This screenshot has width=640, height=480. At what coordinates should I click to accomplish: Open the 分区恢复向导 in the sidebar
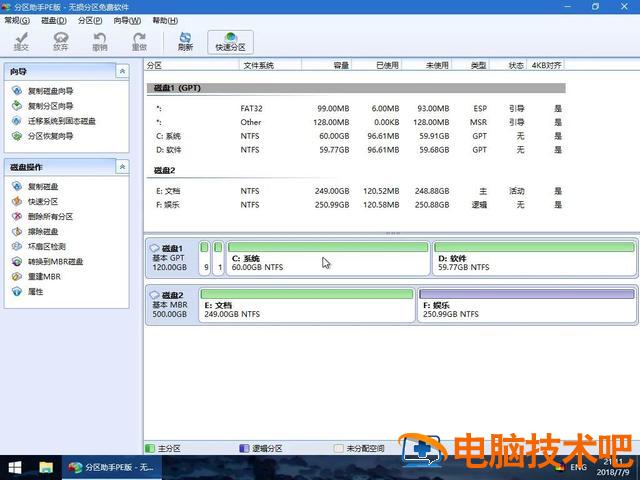point(50,136)
